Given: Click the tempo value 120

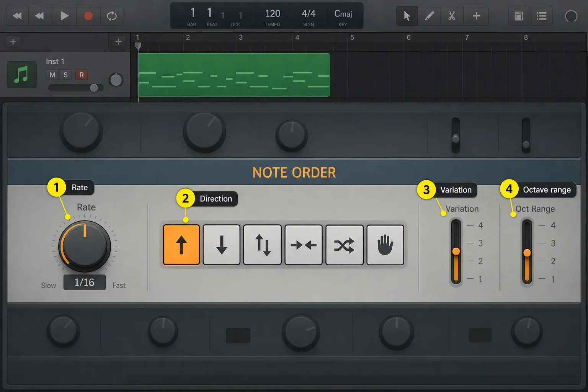Looking at the screenshot, I should click(273, 14).
